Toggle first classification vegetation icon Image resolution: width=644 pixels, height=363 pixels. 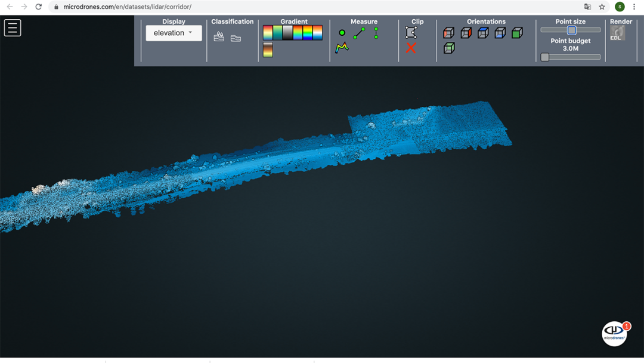[219, 37]
